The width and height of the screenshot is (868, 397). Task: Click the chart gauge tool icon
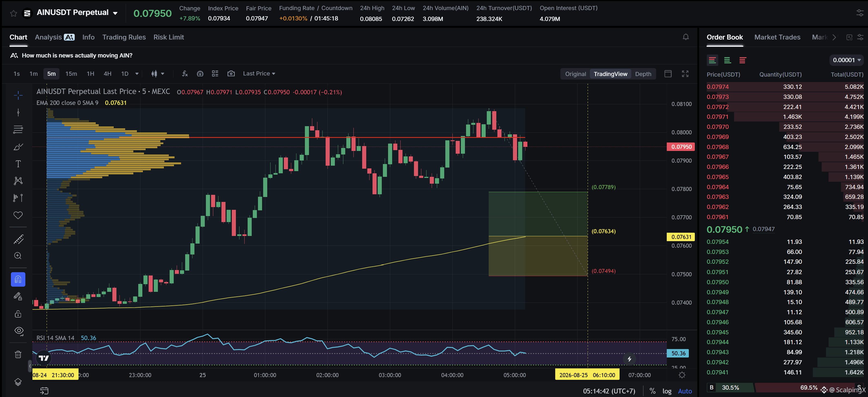point(200,74)
